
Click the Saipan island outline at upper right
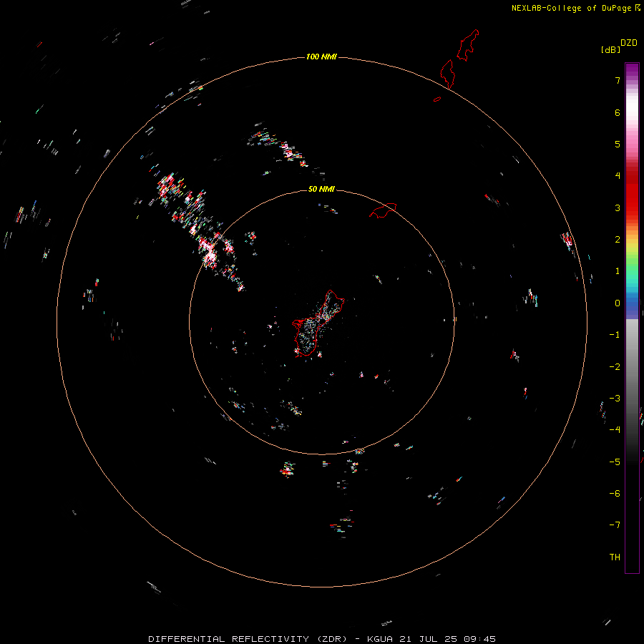tap(467, 45)
